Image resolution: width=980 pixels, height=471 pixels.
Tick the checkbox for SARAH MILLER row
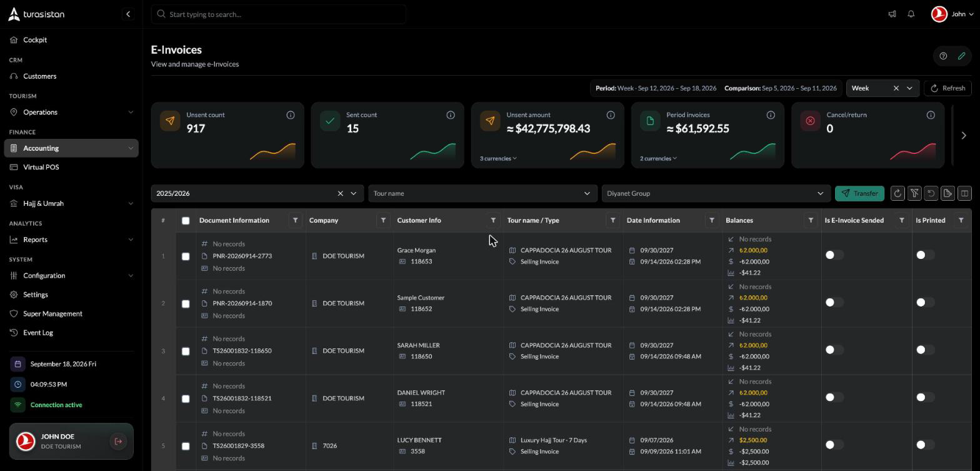(186, 351)
